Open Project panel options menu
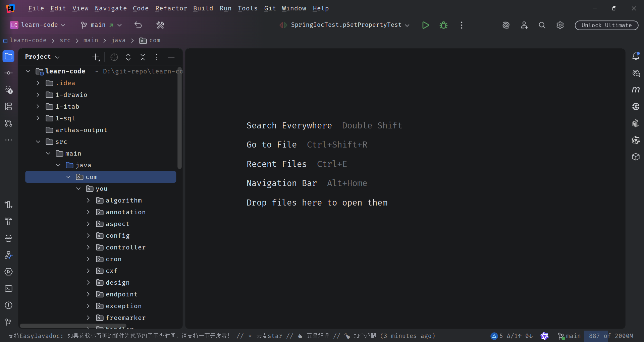The width and height of the screenshot is (644, 342). [x=157, y=57]
